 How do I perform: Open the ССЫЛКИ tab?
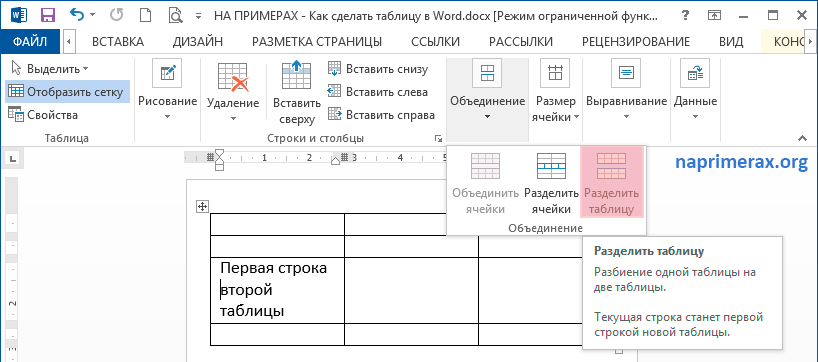[435, 42]
